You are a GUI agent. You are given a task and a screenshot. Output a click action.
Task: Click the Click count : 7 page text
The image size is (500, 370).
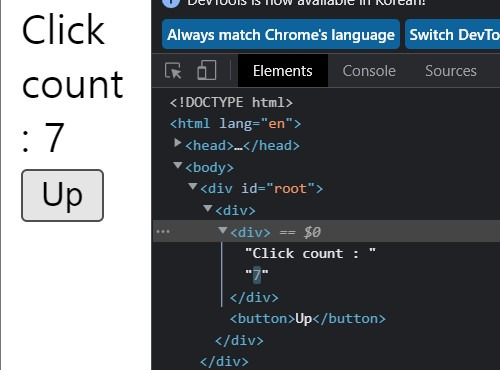[72, 83]
